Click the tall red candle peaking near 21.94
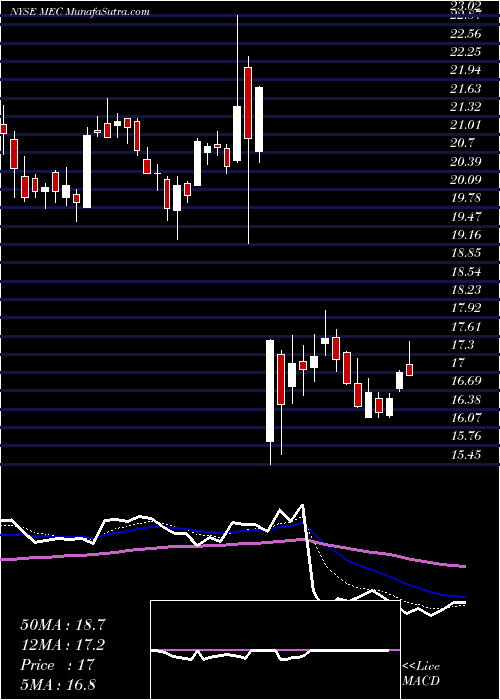Screen dimensions: 500x700 [248, 103]
